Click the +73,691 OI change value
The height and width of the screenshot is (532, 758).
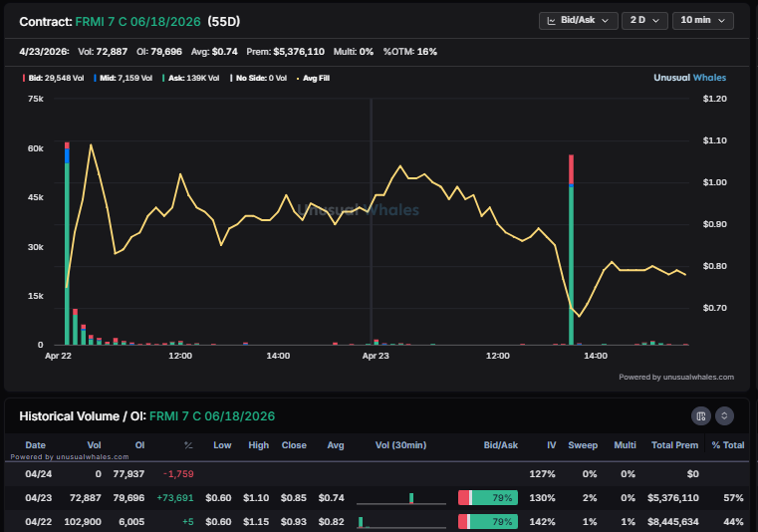coord(175,498)
